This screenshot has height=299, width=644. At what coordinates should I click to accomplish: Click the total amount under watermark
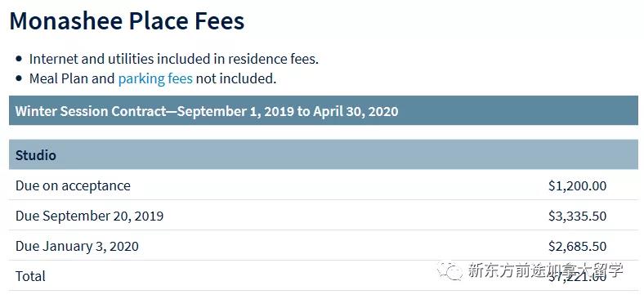tap(577, 276)
